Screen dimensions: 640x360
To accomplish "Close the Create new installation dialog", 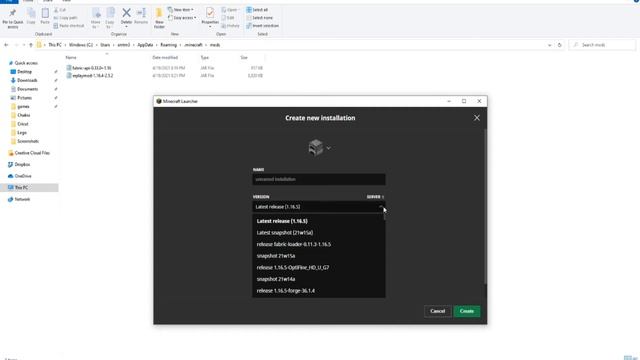I will pyautogui.click(x=477, y=118).
